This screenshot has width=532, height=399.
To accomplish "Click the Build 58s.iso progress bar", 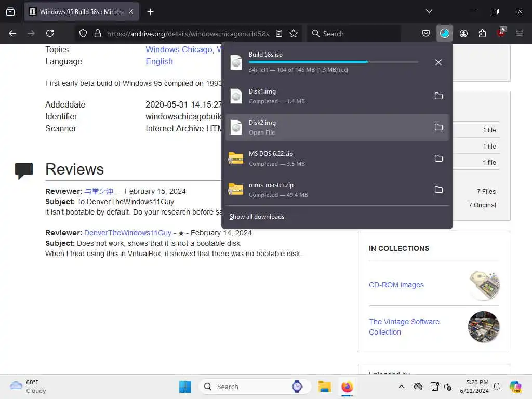I will tap(334, 62).
